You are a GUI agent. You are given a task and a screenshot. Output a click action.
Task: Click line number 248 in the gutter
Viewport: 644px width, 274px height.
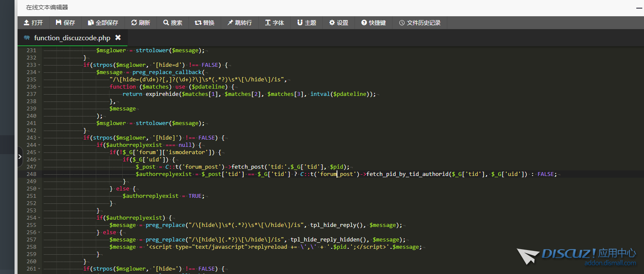pyautogui.click(x=31, y=174)
